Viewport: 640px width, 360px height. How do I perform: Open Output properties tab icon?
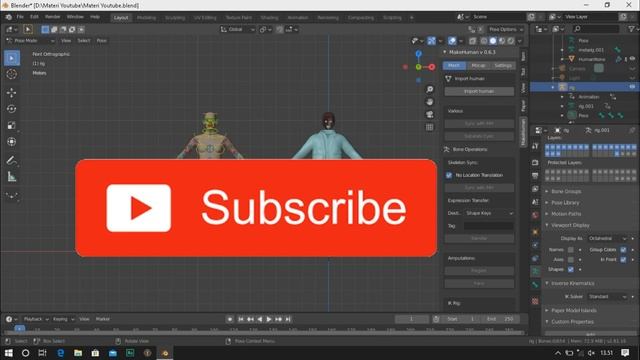(x=535, y=176)
